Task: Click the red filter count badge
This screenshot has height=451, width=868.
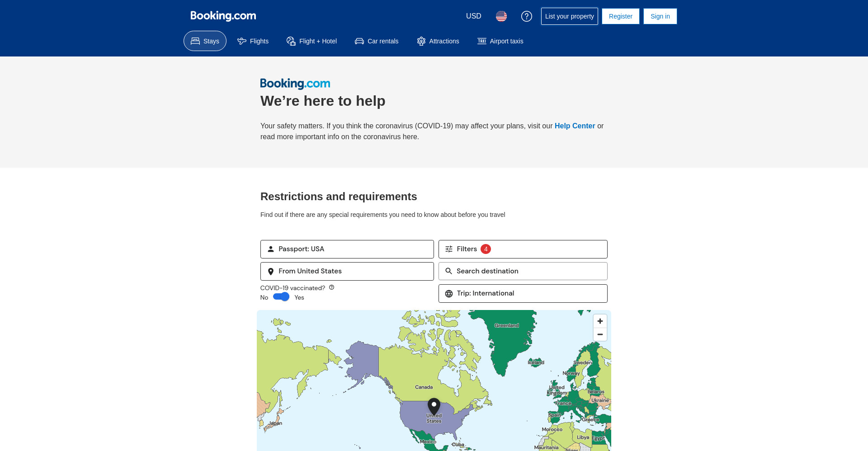Action: click(486, 249)
